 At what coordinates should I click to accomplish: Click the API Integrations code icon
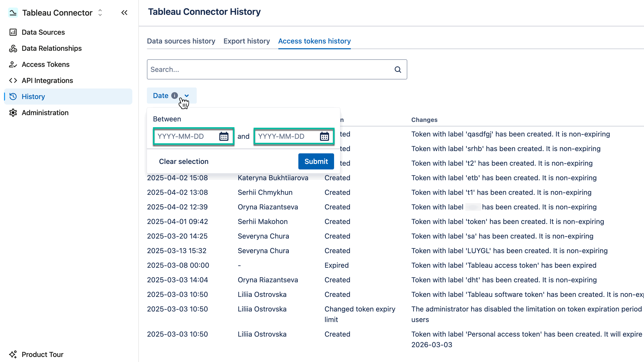pyautogui.click(x=13, y=80)
